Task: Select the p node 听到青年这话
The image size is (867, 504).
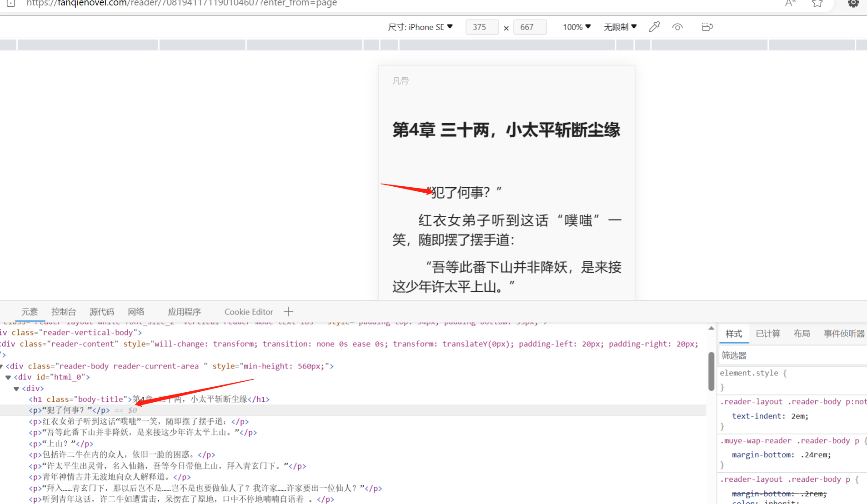Action: pyautogui.click(x=181, y=499)
